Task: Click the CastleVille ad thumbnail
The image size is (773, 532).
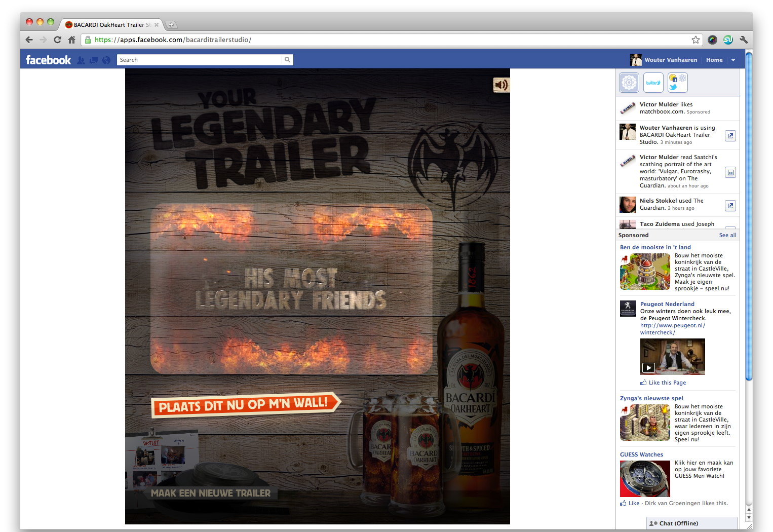Action: (x=645, y=272)
